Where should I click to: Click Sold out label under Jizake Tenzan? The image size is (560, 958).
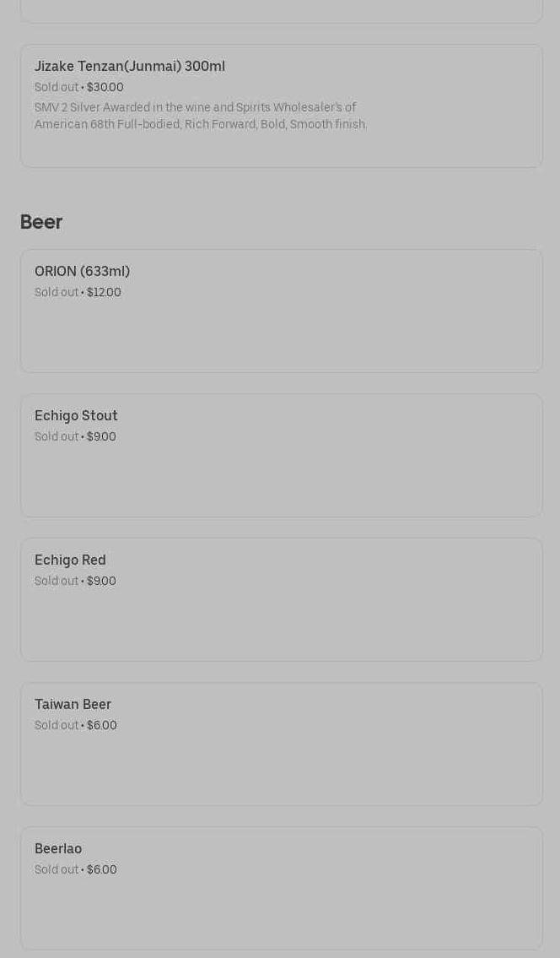(56, 88)
